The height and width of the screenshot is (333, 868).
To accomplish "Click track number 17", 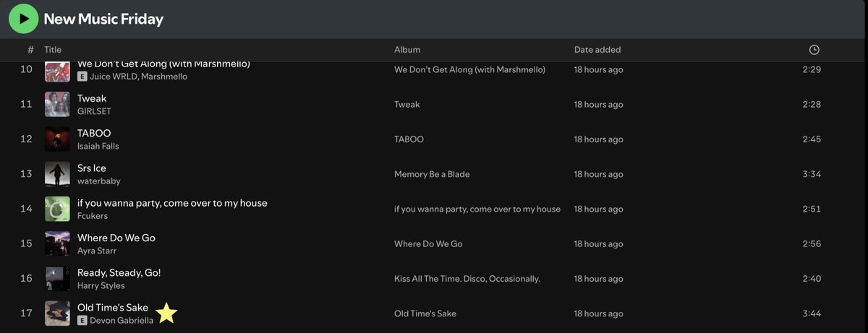I will click(x=26, y=313).
